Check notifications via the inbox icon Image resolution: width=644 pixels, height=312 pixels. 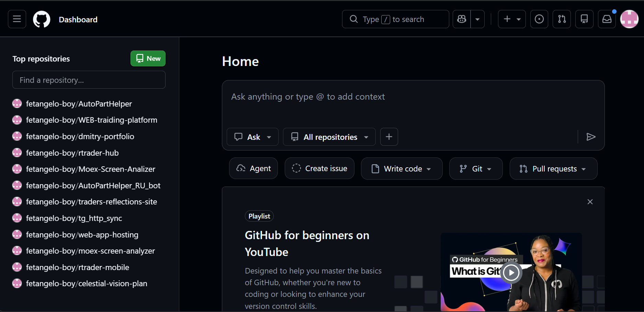[x=607, y=19]
